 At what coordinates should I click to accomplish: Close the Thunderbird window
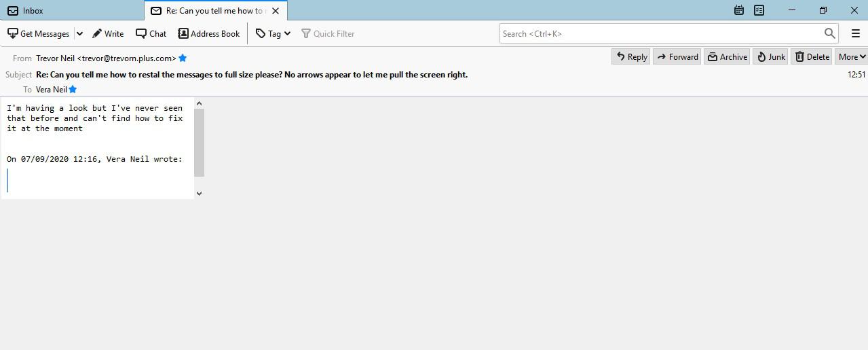coord(854,10)
